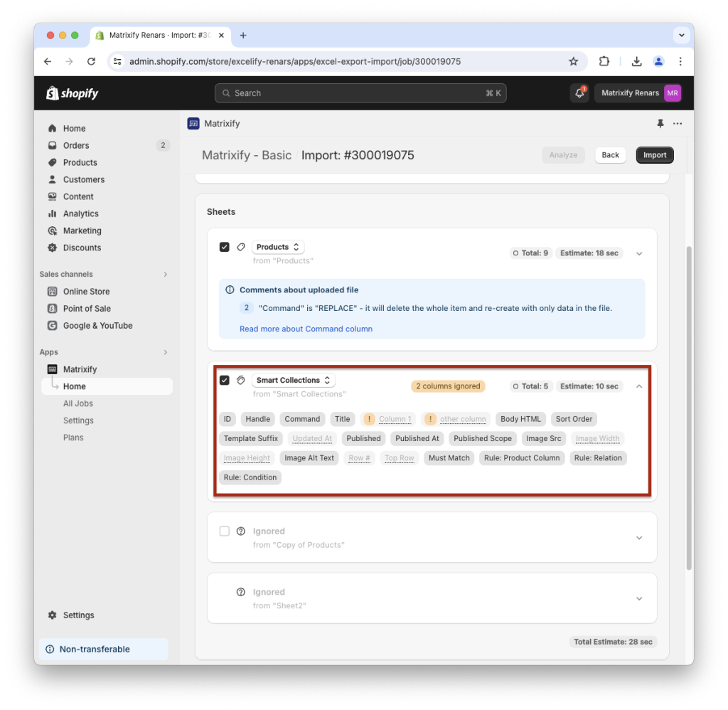Uncheck the Products sheet checkbox
Image resolution: width=728 pixels, height=710 pixels.
point(225,247)
